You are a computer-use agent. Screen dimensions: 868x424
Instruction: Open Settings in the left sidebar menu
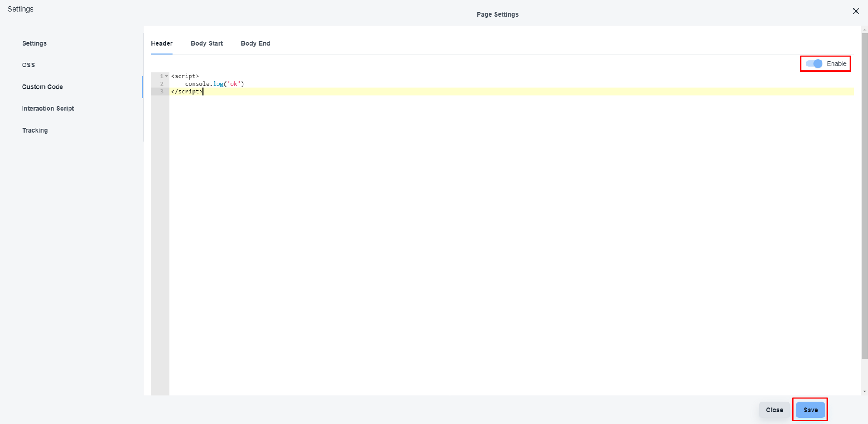click(x=34, y=43)
